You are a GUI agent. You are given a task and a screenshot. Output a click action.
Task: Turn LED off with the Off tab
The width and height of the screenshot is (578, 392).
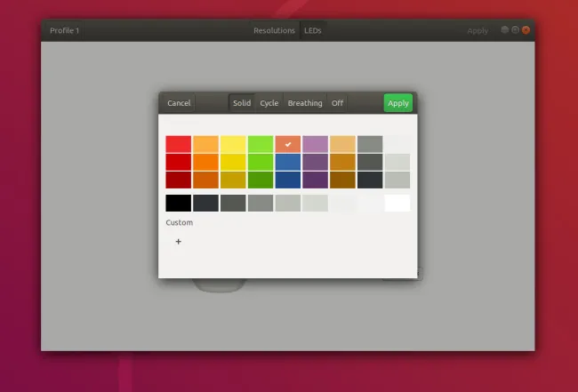[337, 103]
